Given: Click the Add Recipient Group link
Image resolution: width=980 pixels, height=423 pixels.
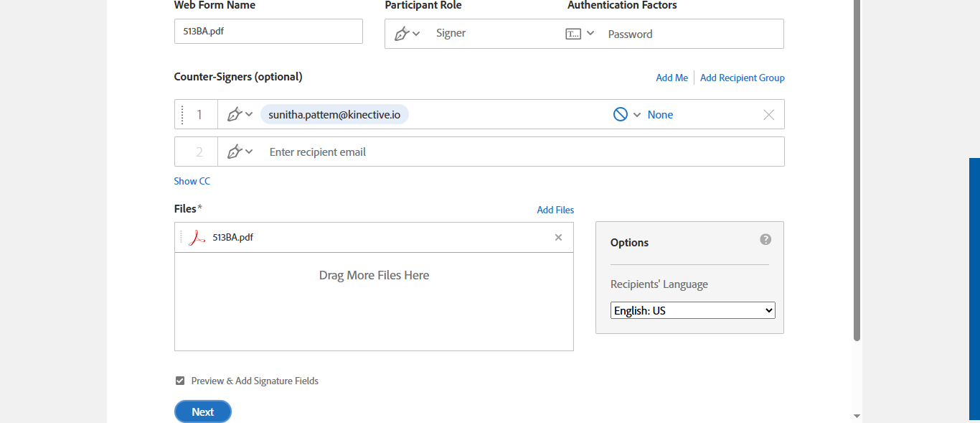Looking at the screenshot, I should click(742, 78).
